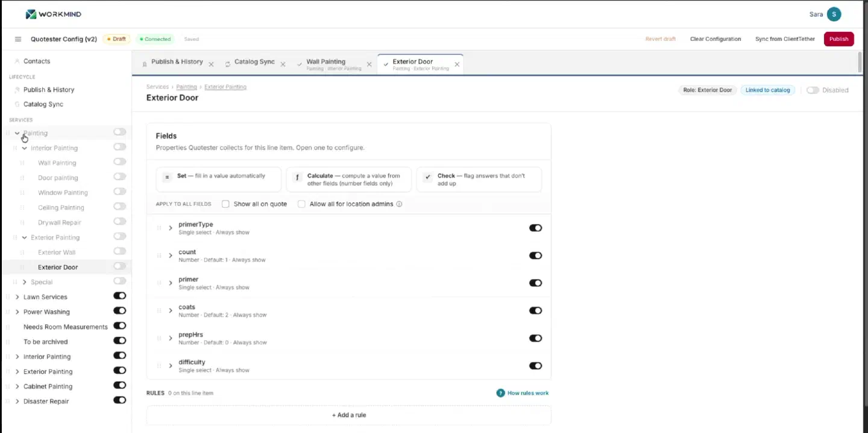Expand the prepHrs field row
The height and width of the screenshot is (433, 868).
[171, 338]
